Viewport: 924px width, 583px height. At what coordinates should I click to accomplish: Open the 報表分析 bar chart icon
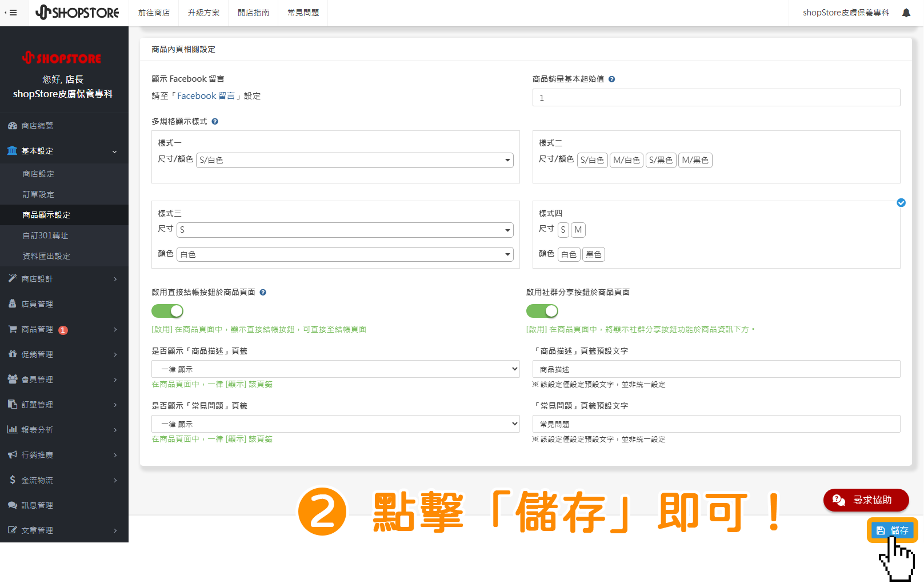(x=13, y=429)
